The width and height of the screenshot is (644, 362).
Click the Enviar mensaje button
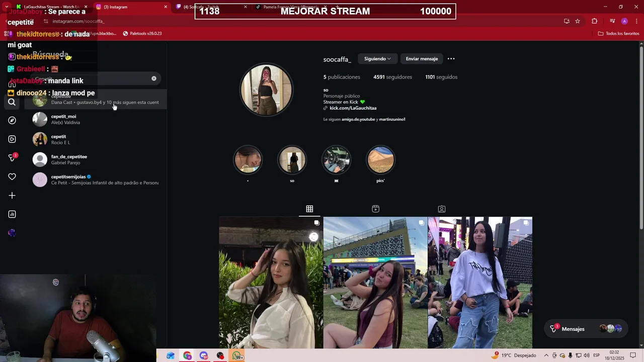pos(422,59)
